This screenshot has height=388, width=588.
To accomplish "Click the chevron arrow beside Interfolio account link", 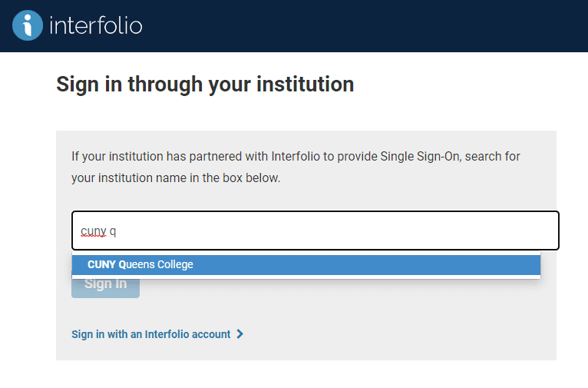I will [240, 333].
